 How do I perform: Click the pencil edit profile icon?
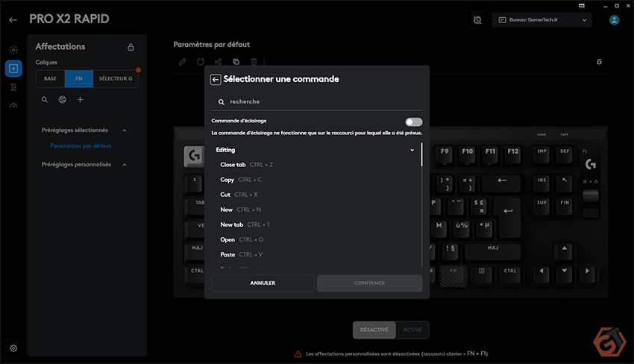point(182,62)
